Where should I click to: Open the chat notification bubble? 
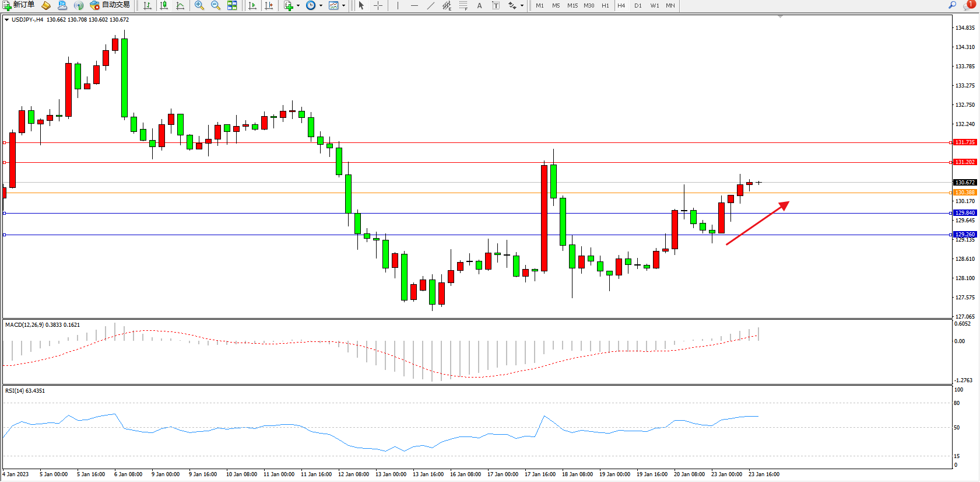(x=969, y=5)
